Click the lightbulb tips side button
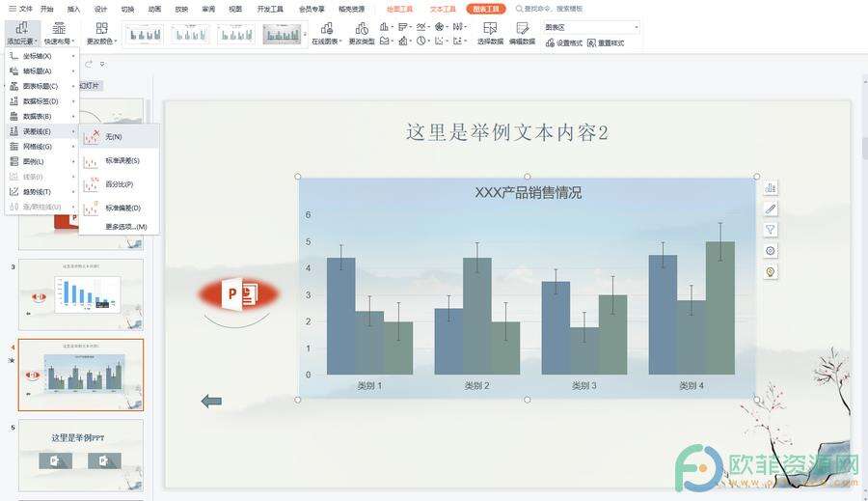This screenshot has width=868, height=501. coord(770,271)
